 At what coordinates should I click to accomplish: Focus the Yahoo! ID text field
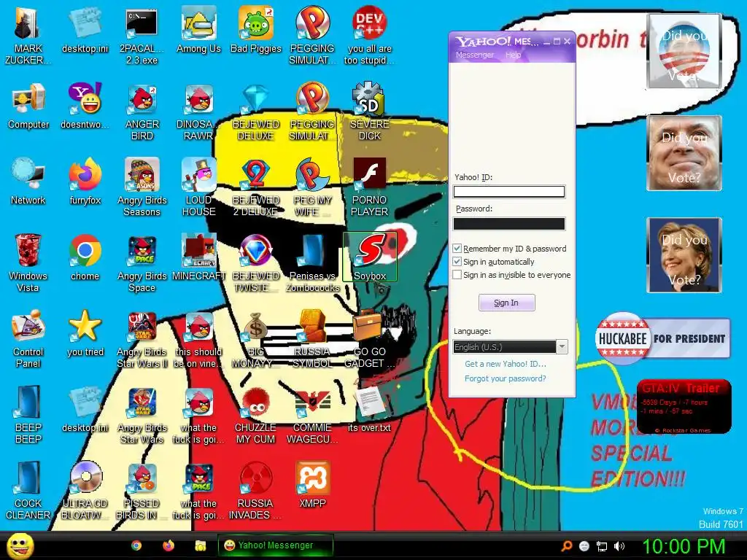(x=508, y=192)
